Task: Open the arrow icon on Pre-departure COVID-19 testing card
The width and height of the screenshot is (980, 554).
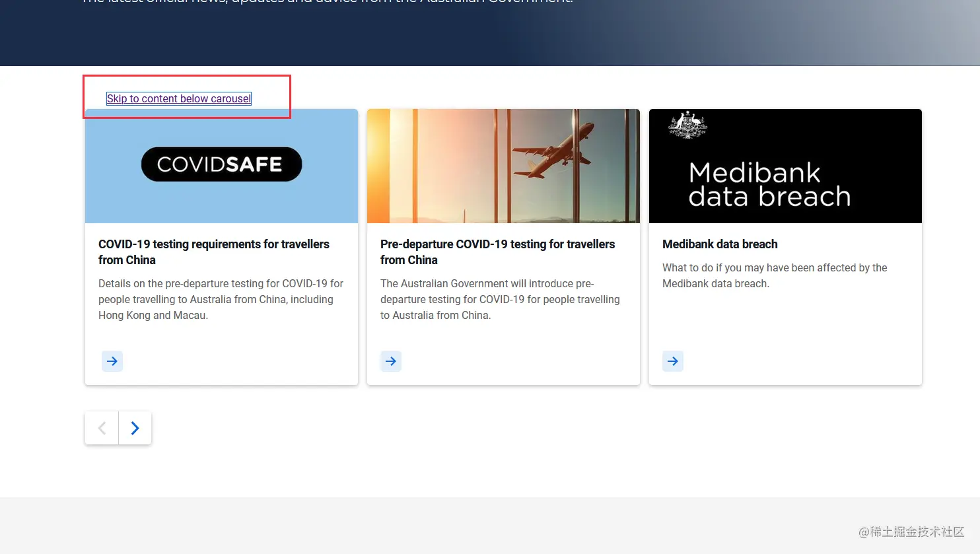Action: pos(391,361)
